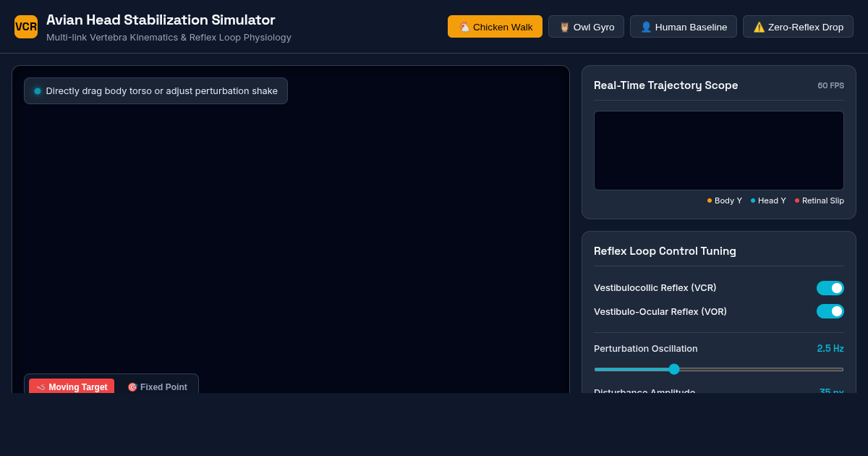Select the Owl Gyro preset
The width and height of the screenshot is (868, 456).
tap(586, 27)
